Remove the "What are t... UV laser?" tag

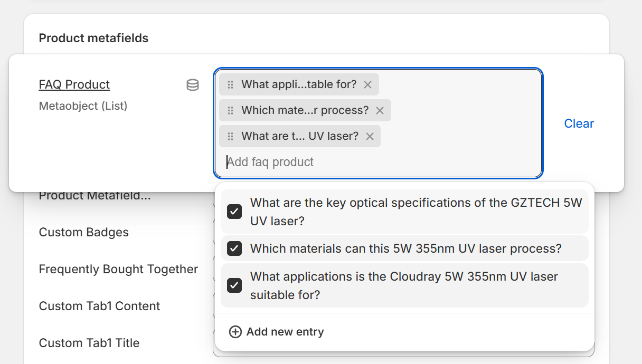coord(370,136)
